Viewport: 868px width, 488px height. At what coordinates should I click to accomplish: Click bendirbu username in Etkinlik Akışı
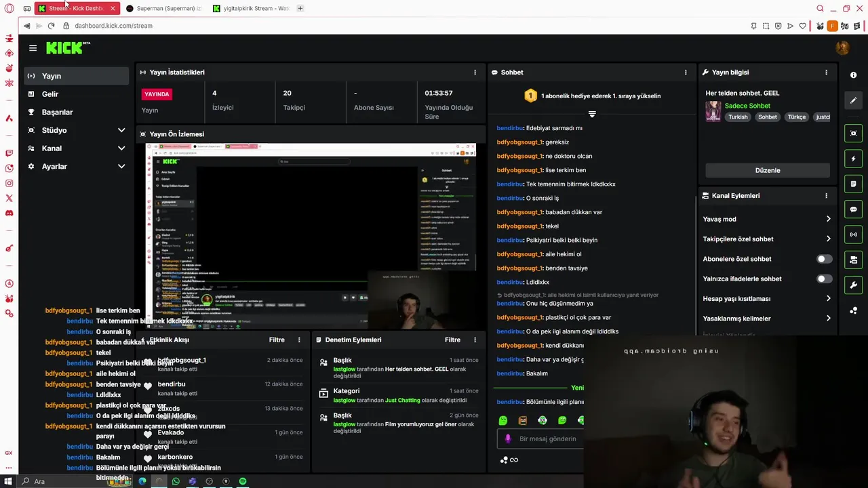pos(172,384)
